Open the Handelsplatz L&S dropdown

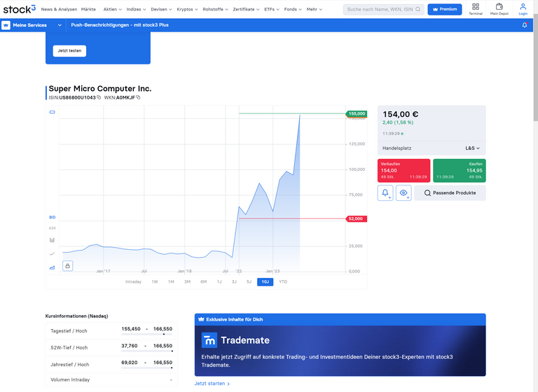472,148
